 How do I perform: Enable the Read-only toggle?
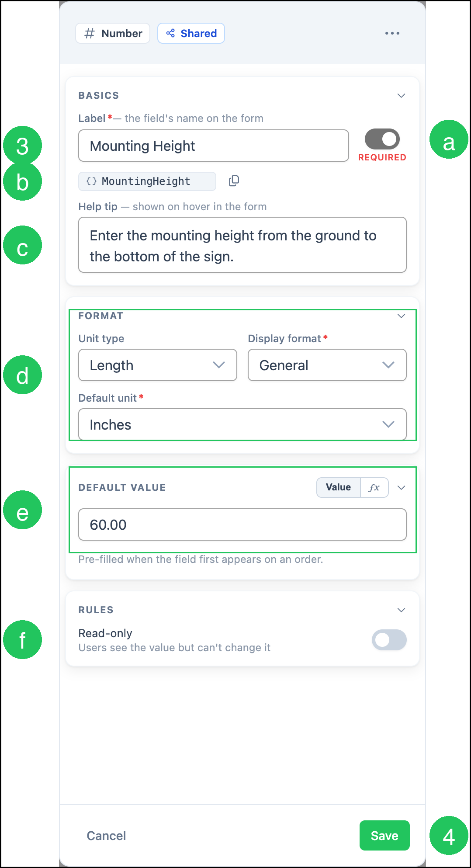tap(389, 640)
